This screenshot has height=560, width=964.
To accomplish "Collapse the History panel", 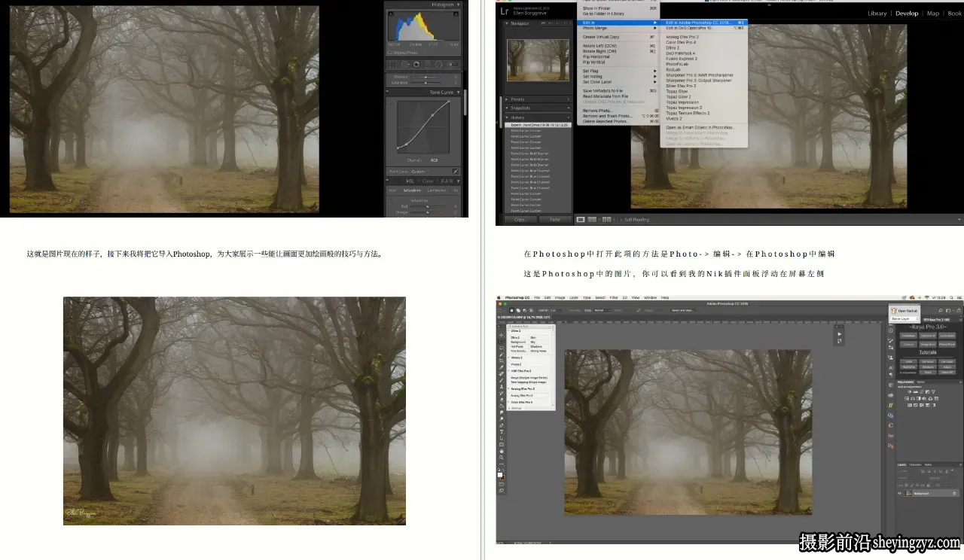I will (x=507, y=117).
